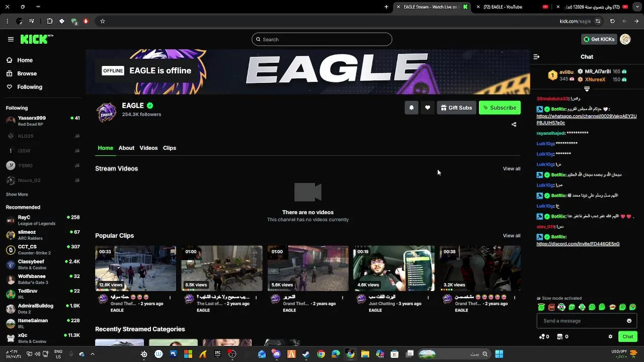Bookmark page with the star icon
The image size is (644, 362).
pos(103,21)
